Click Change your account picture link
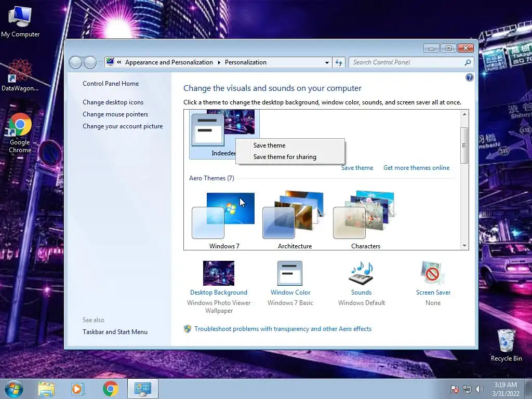The height and width of the screenshot is (399, 532). (x=123, y=126)
